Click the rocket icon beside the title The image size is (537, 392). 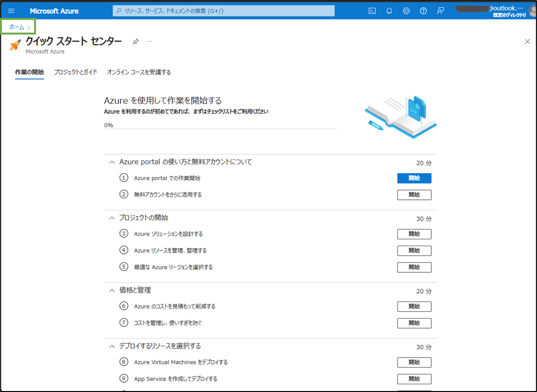[x=15, y=45]
